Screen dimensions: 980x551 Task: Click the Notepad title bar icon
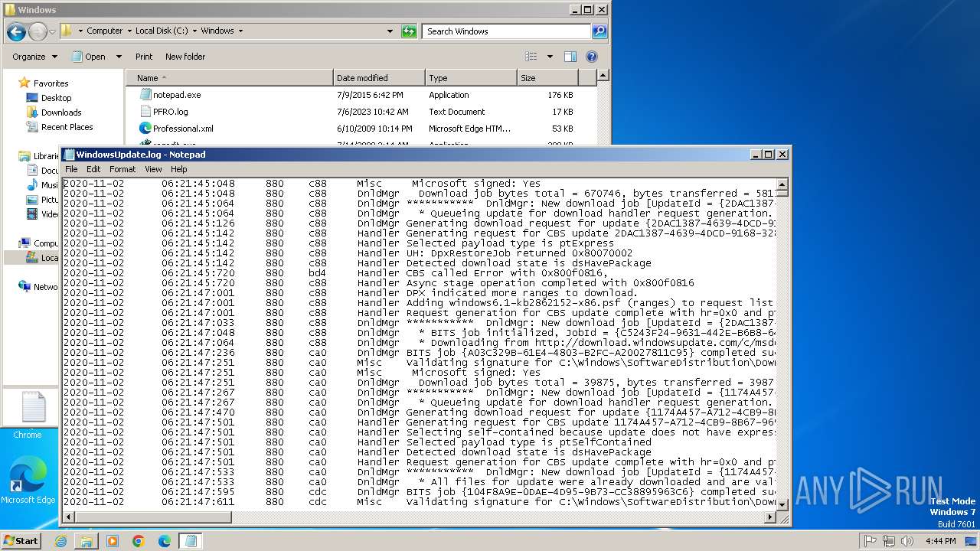coord(69,155)
